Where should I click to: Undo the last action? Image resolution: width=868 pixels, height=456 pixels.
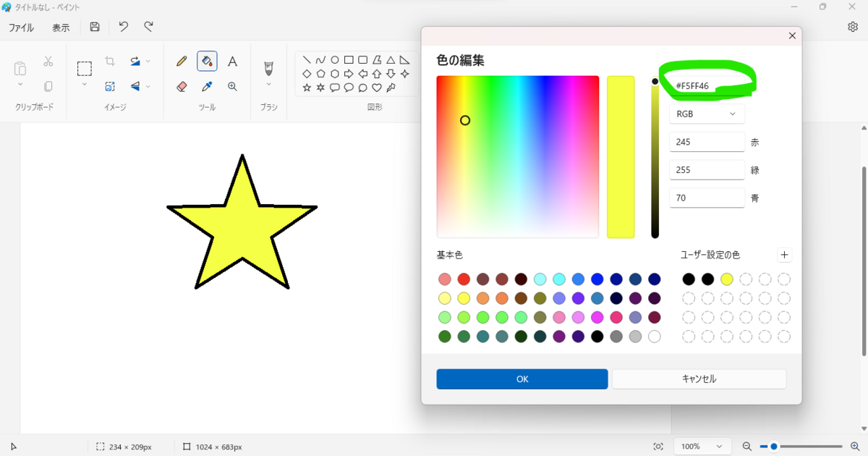(124, 27)
